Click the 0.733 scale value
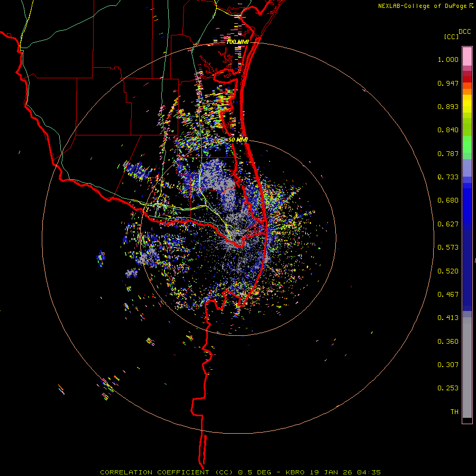The width and height of the screenshot is (476, 476). pyautogui.click(x=448, y=177)
